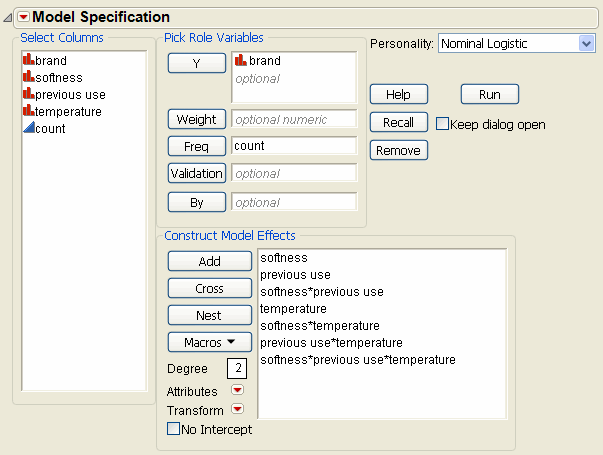
Task: Open the Attributes red triangle menu
Action: pos(238,391)
